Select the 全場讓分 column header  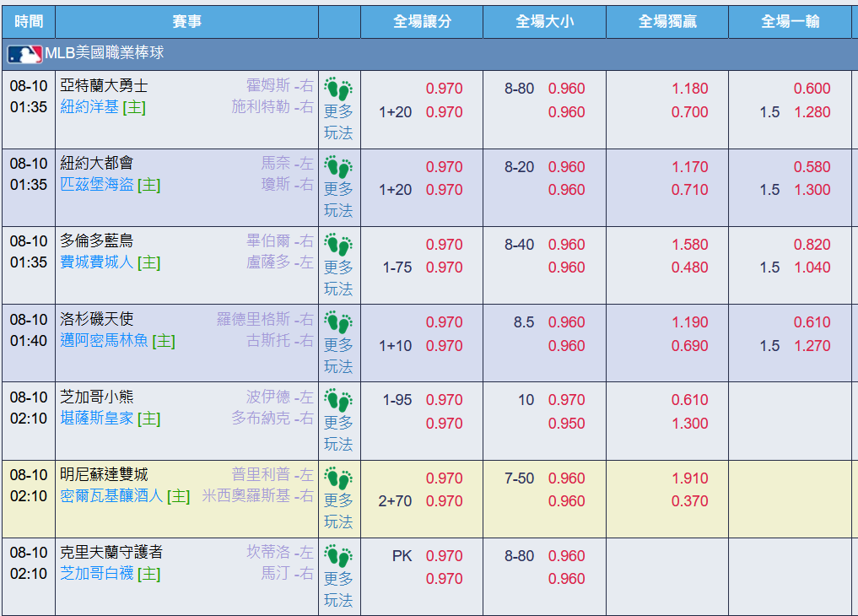tap(422, 21)
